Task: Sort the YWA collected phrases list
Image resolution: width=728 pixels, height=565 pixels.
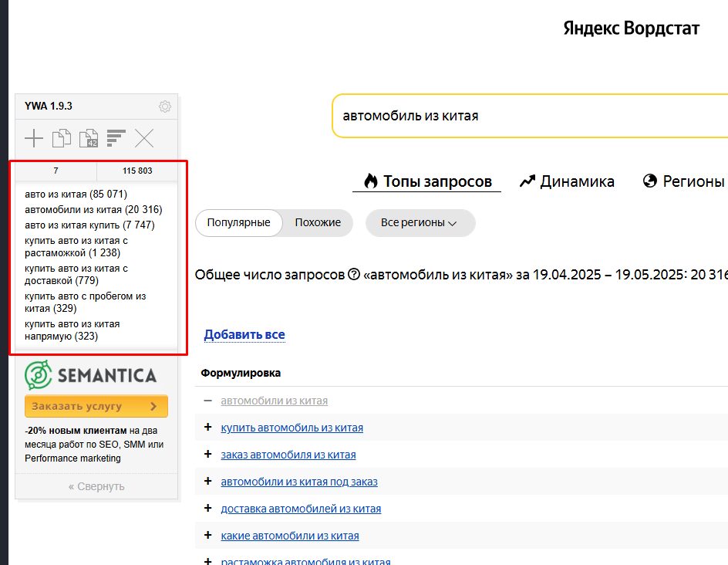Action: (x=116, y=138)
